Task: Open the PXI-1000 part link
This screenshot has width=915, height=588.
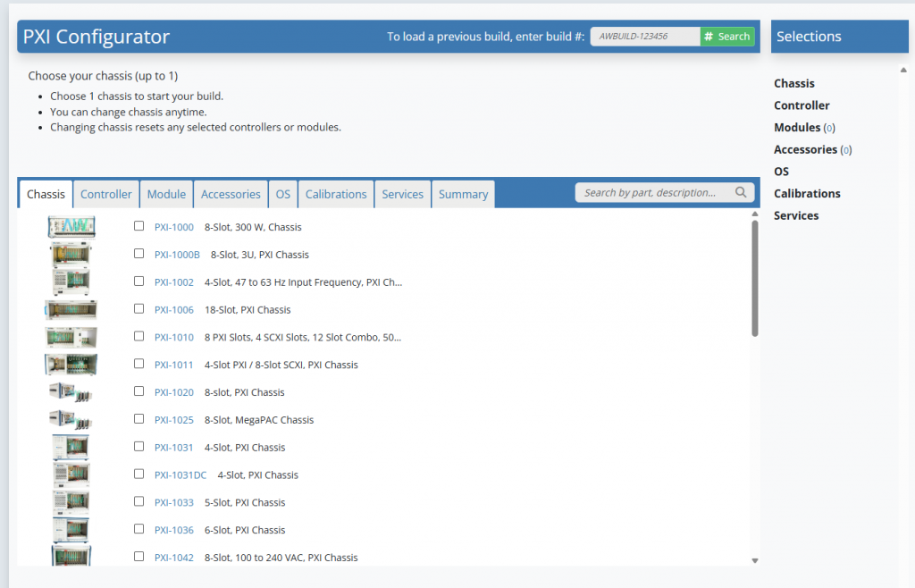Action: 174,227
